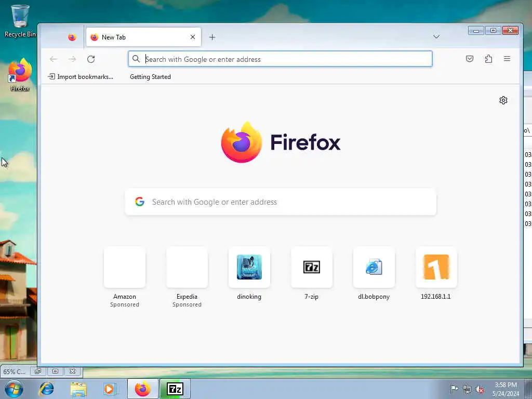Open Windows Explorer from taskbar
Screen dimensions: 532x399
click(78, 389)
